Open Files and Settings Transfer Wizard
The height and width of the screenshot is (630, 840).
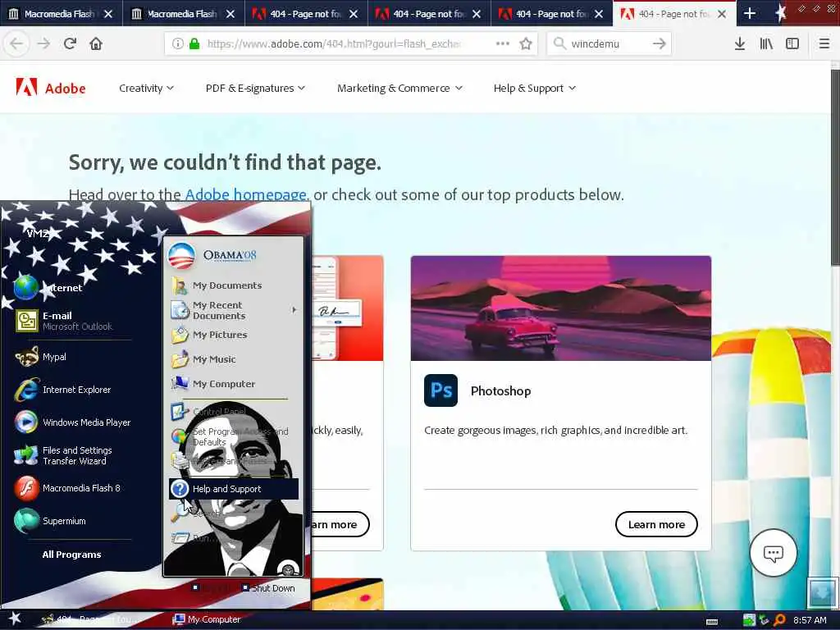[x=64, y=455]
